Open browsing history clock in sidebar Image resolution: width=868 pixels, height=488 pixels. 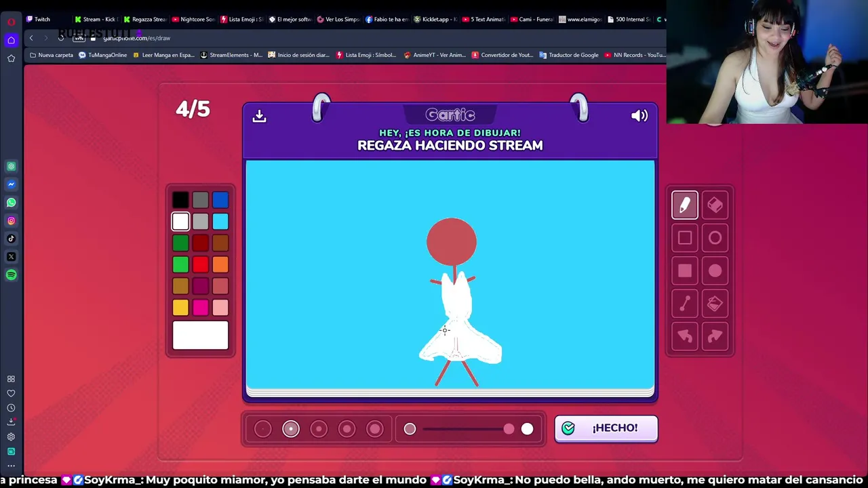coord(11,408)
